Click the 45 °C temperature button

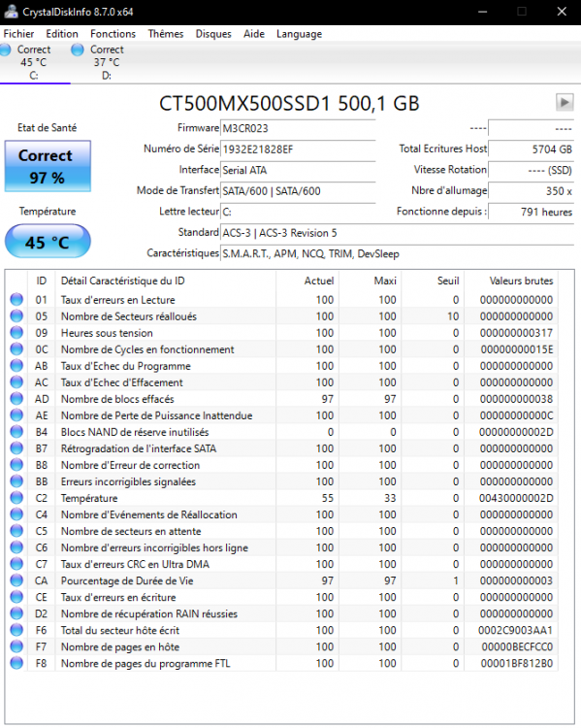(48, 242)
